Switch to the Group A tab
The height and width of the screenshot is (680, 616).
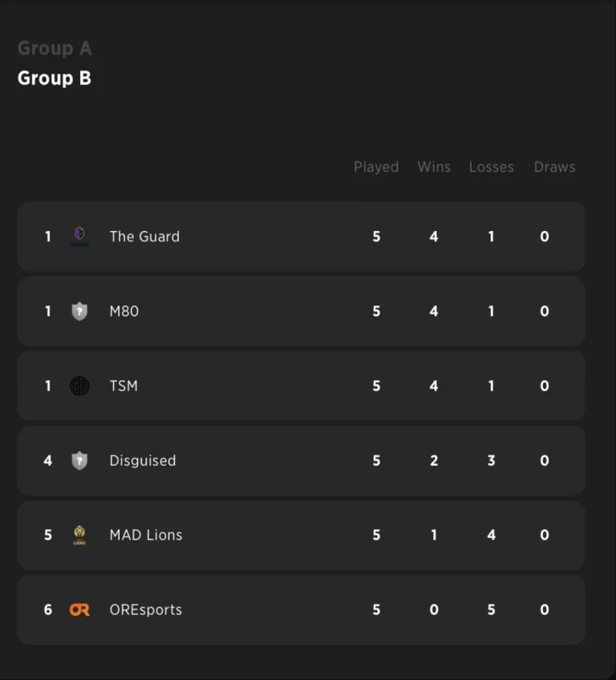(55, 48)
